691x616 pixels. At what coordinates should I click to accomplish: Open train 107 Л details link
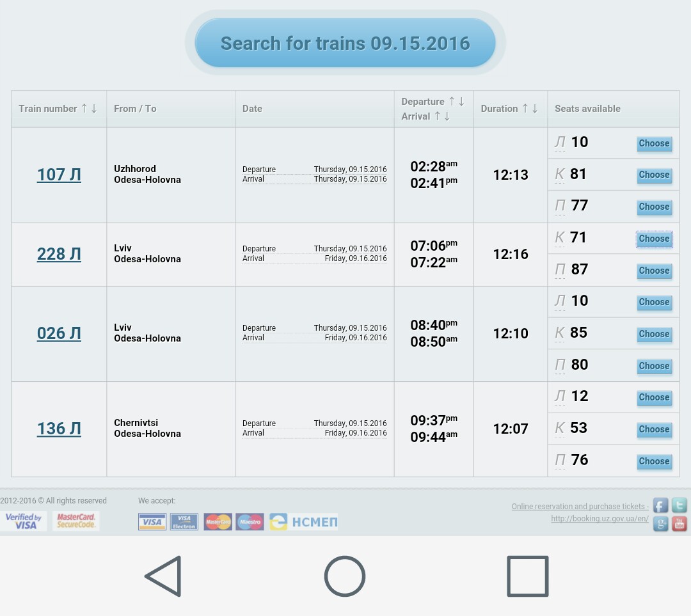pos(59,175)
